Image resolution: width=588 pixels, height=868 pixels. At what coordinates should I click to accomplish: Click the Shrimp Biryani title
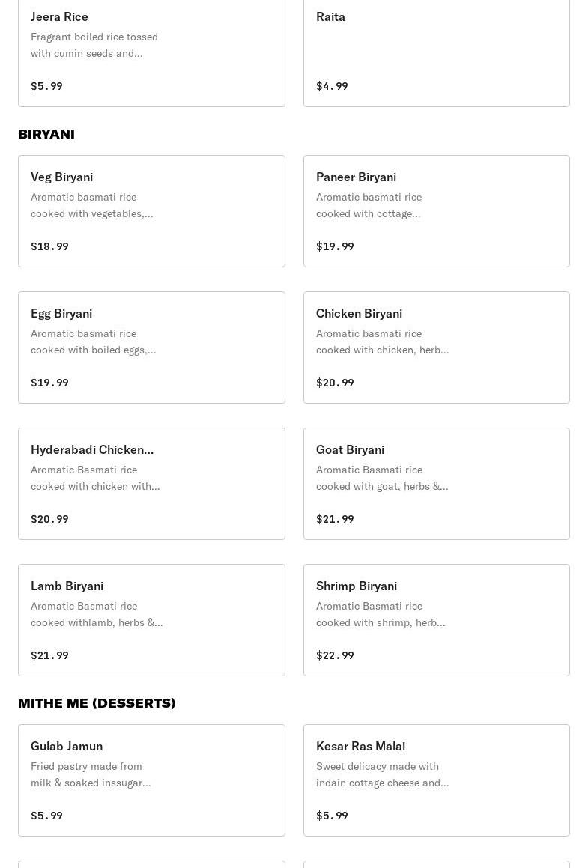click(x=357, y=586)
